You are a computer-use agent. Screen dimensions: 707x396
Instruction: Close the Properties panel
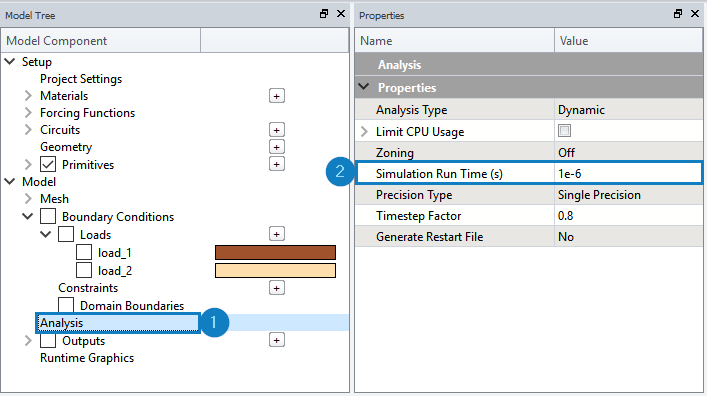coord(695,14)
